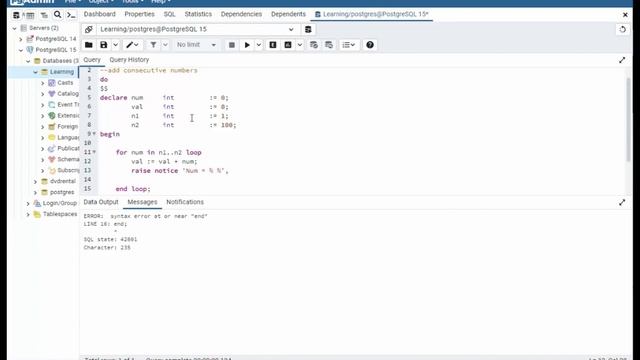
Task: Collapse code fold arrow at line 11
Action: [x=94, y=152]
